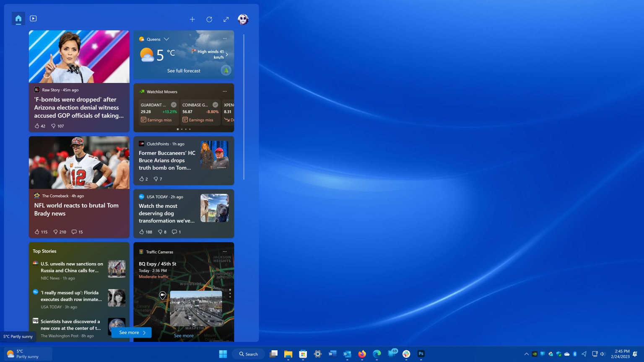Add a widget with the plus icon
Viewport: 644px width, 362px height.
192,19
